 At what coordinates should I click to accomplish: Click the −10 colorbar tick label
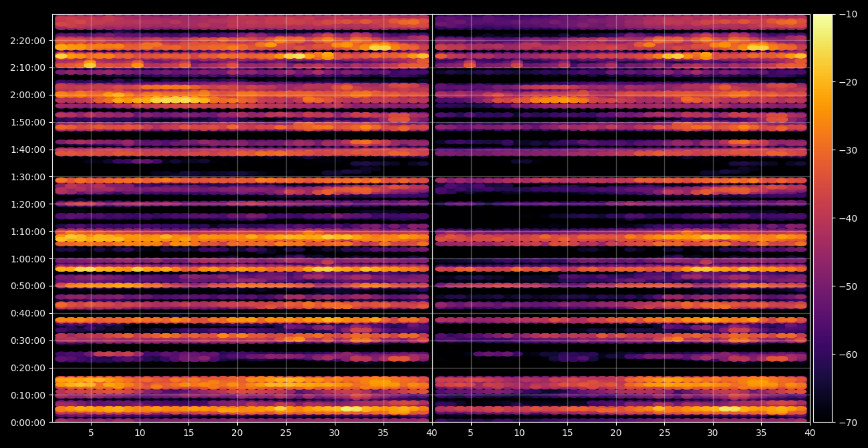[x=847, y=14]
